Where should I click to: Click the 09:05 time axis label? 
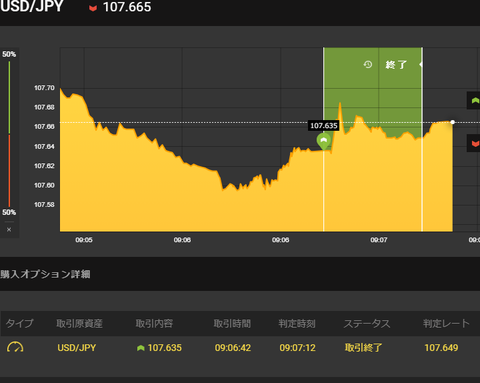pyautogui.click(x=84, y=240)
